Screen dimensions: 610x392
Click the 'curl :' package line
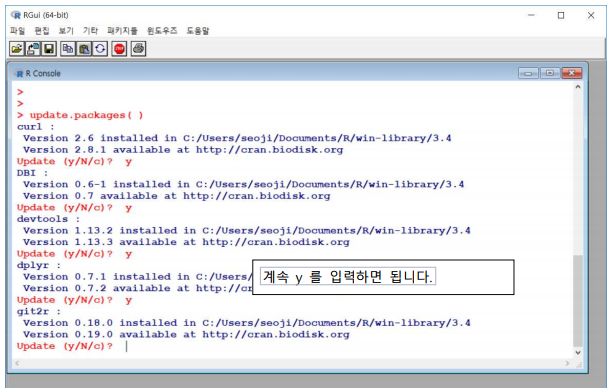tap(35, 127)
